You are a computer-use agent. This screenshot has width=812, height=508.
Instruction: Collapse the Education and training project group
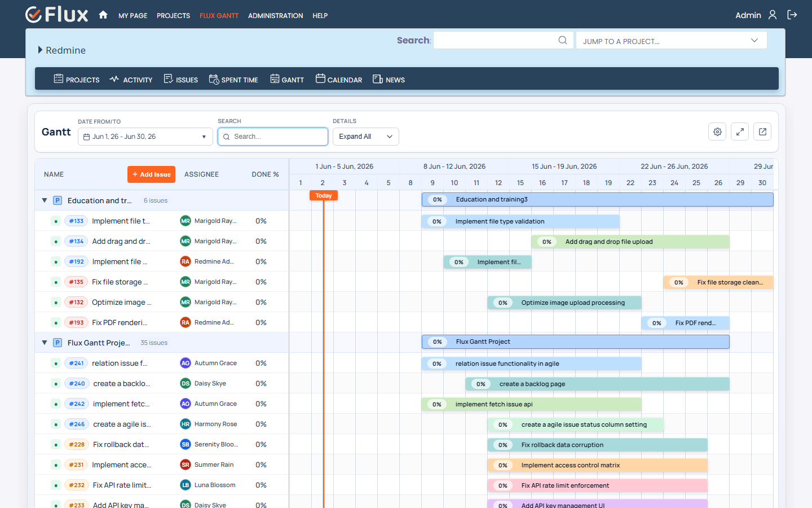45,200
